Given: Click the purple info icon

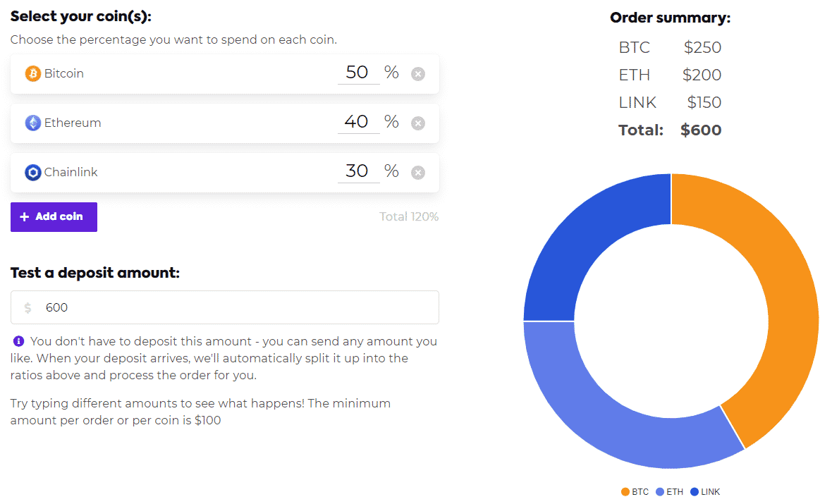Looking at the screenshot, I should pos(19,341).
